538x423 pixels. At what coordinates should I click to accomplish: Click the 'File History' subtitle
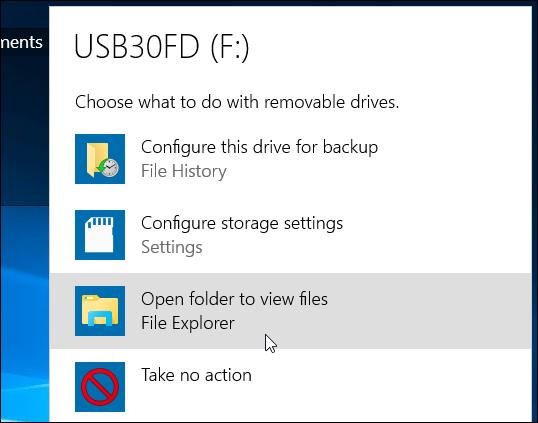tap(184, 171)
